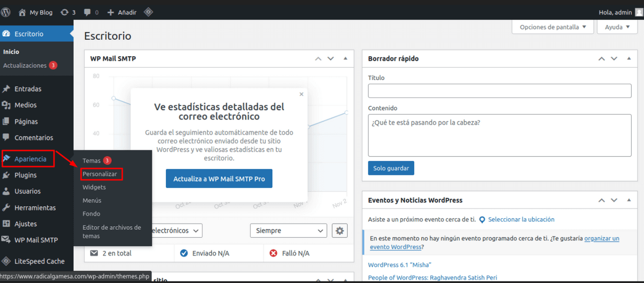
Task: Open the comments bubble icon in admin bar
Action: pyautogui.click(x=87, y=12)
